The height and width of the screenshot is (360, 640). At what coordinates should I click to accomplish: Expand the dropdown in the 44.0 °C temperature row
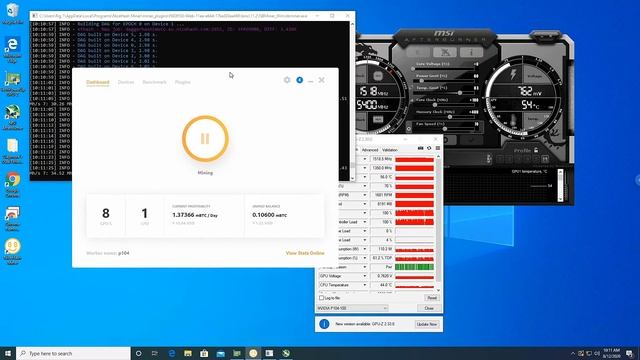pyautogui.click(x=364, y=285)
